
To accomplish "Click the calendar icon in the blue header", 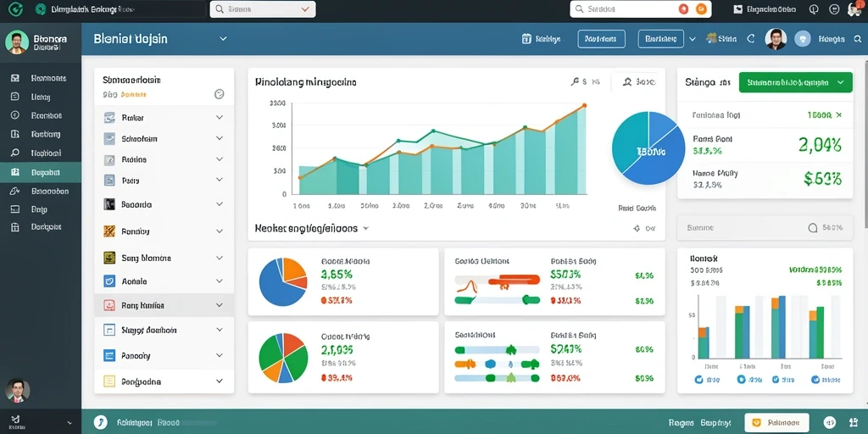I will (526, 39).
